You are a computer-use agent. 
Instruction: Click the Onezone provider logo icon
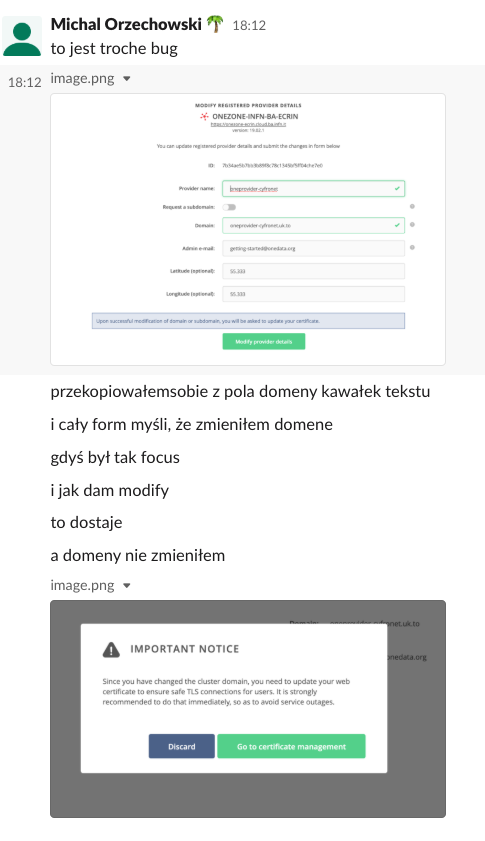point(204,116)
